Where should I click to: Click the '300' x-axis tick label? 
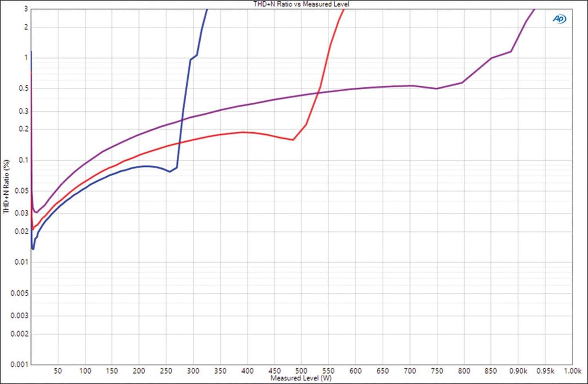(193, 371)
